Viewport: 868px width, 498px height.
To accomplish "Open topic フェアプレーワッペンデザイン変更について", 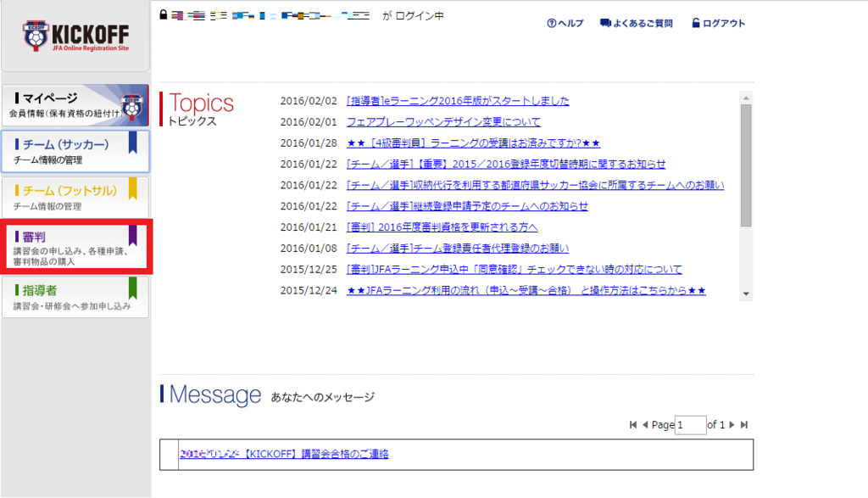I will [443, 122].
